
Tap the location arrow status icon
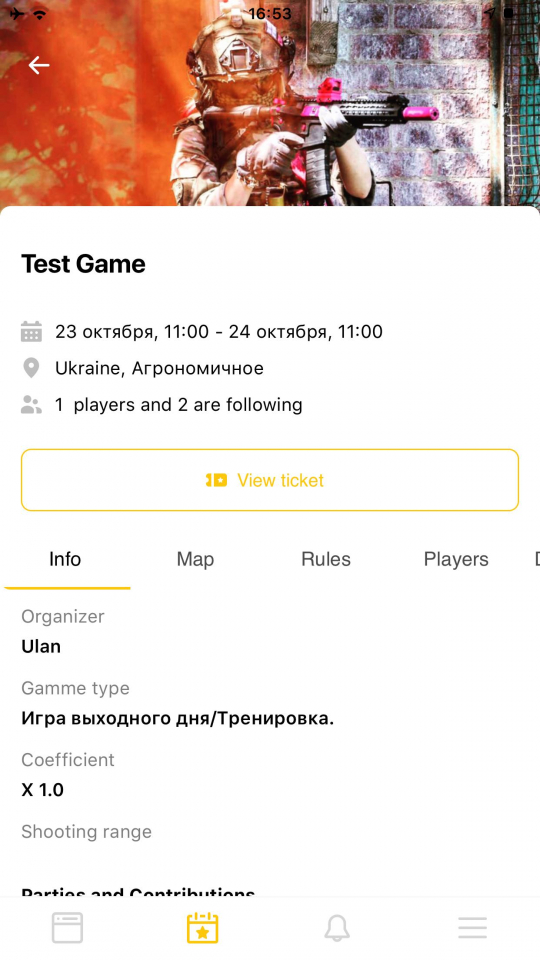490,13
